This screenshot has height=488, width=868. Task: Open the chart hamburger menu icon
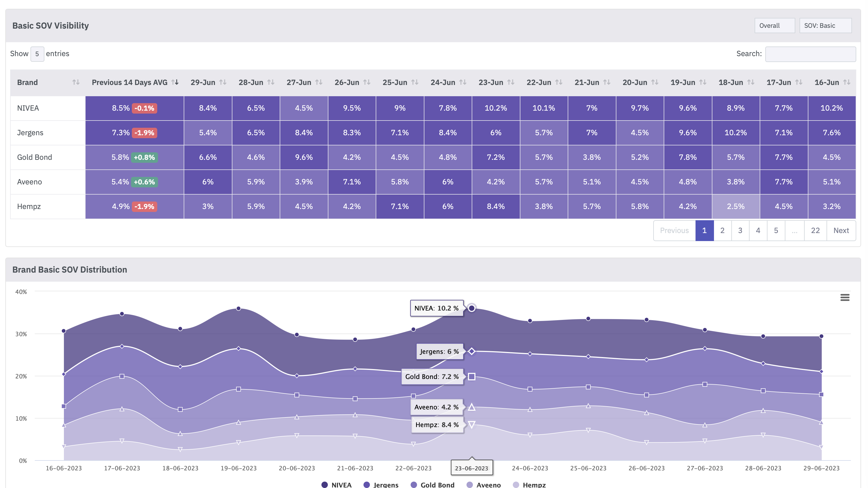(x=844, y=297)
